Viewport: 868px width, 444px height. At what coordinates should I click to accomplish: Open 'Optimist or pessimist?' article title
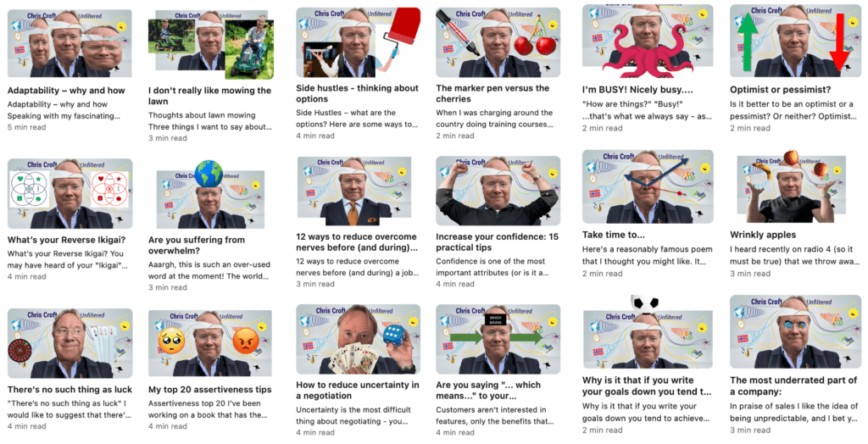781,90
